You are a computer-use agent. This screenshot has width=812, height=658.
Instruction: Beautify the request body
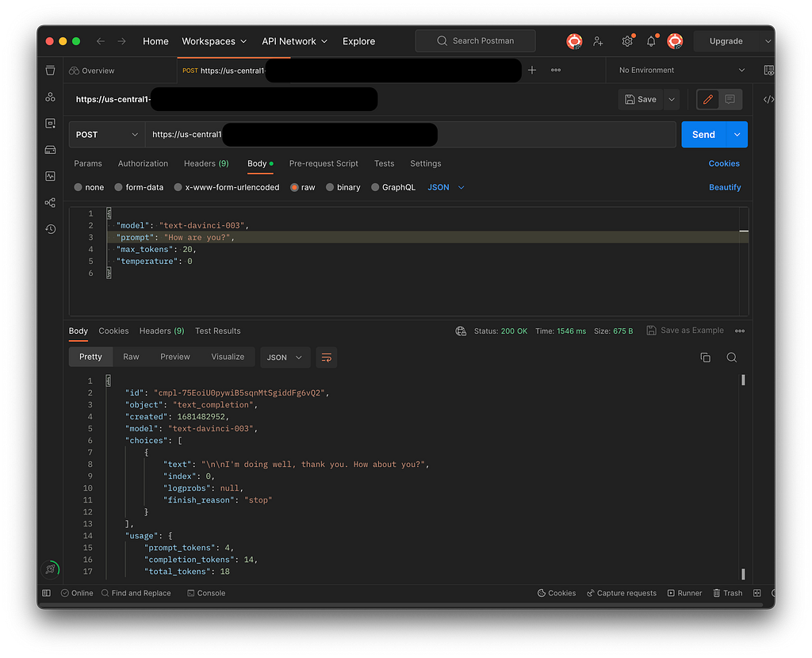pyautogui.click(x=725, y=187)
